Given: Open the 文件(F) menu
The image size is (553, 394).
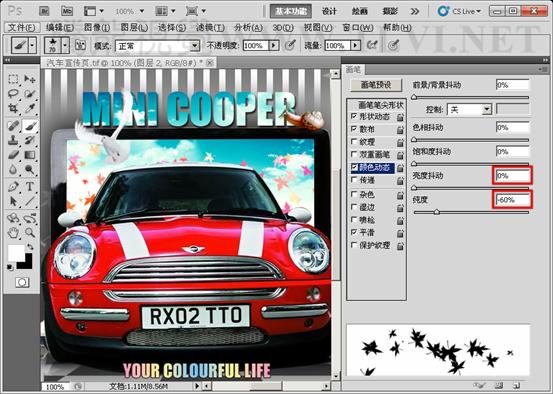Looking at the screenshot, I should [22, 28].
